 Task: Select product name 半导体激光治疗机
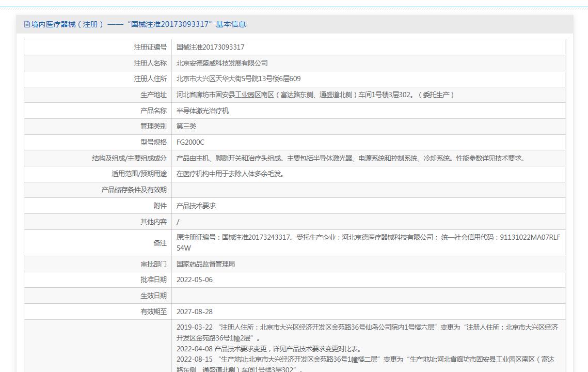pos(202,111)
